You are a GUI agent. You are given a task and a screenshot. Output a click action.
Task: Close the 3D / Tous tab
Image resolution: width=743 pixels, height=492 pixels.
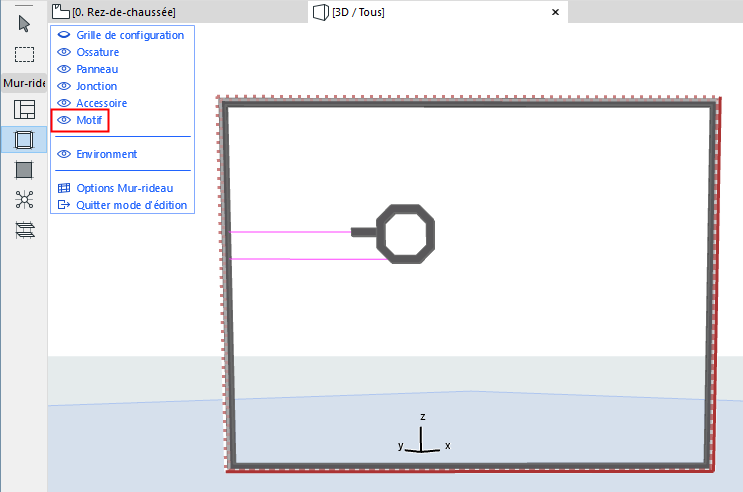click(555, 12)
